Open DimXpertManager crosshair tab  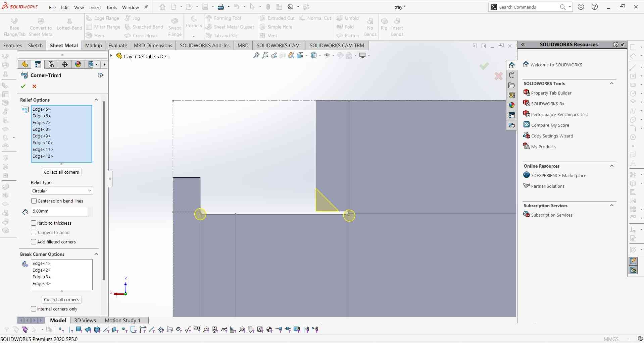click(x=65, y=64)
